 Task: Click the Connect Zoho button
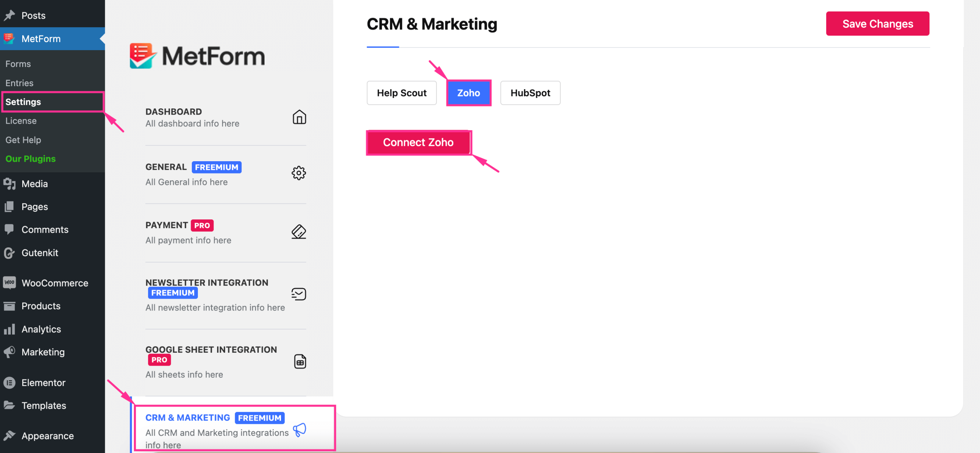point(418,142)
